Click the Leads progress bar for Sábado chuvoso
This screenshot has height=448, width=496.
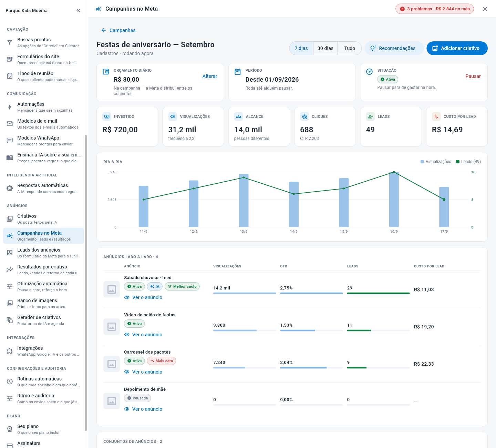click(x=378, y=293)
